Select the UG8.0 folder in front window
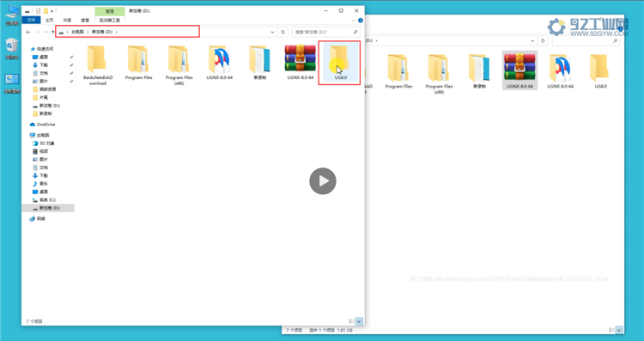 point(341,63)
